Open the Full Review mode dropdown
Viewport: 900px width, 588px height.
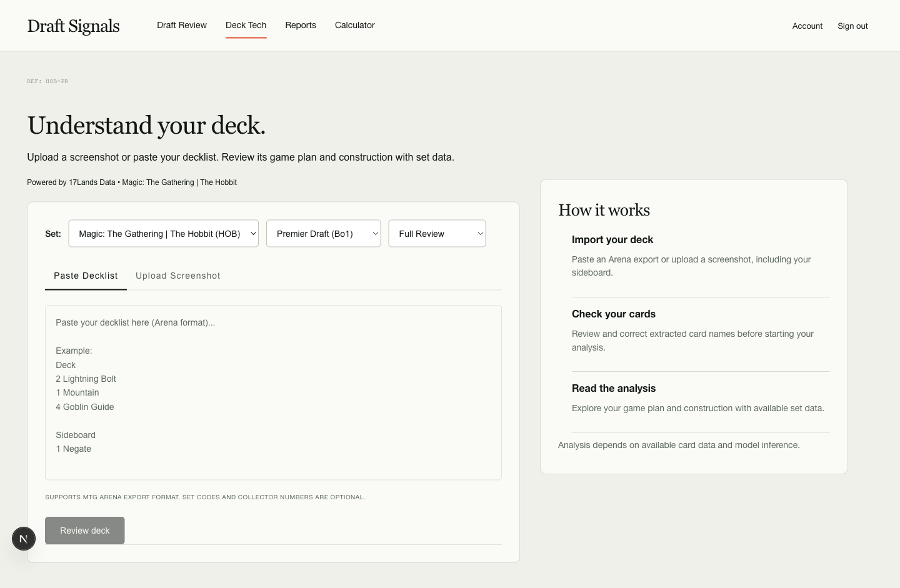pos(437,234)
